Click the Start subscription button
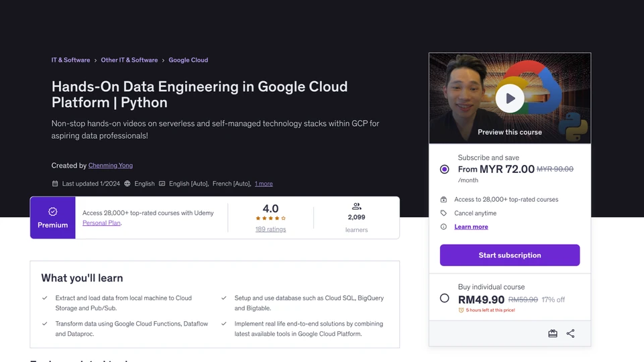Screen dimensions: 644x362 point(510,255)
